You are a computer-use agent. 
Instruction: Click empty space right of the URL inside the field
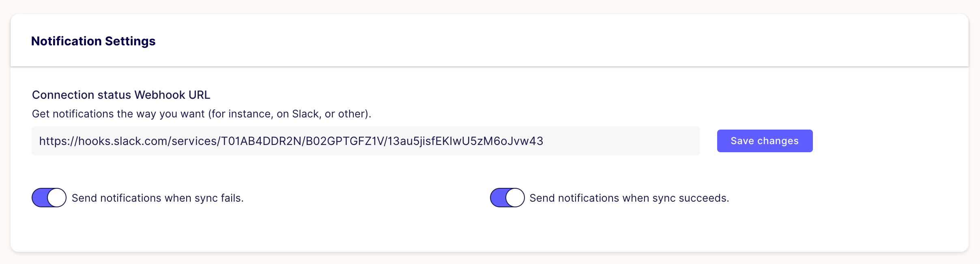[x=621, y=141]
